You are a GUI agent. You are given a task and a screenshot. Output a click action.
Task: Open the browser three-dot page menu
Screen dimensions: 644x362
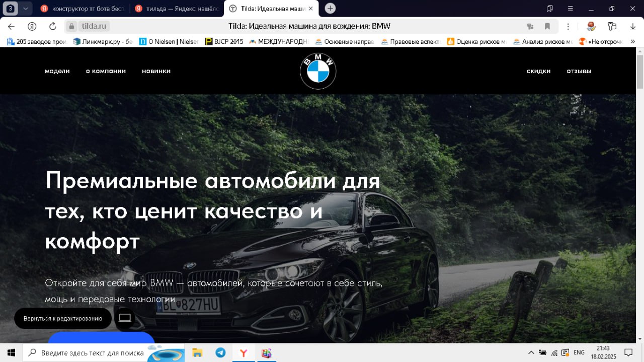(x=568, y=26)
